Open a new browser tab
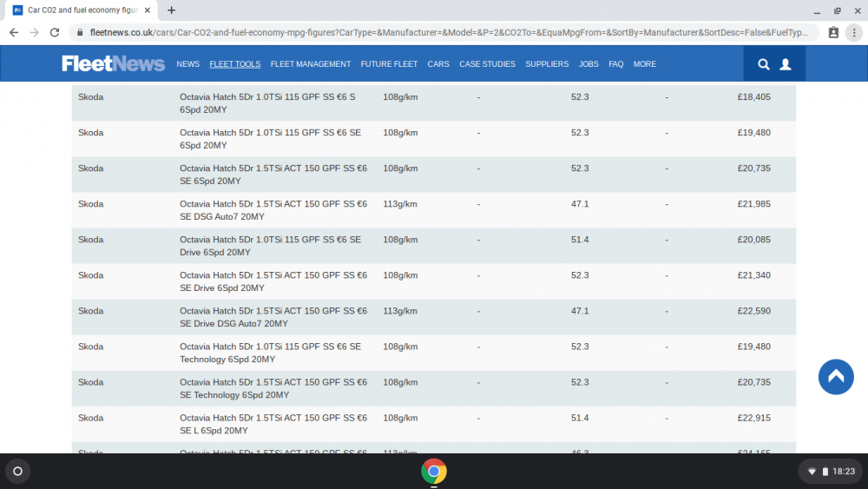This screenshot has width=868, height=489. coord(172,10)
